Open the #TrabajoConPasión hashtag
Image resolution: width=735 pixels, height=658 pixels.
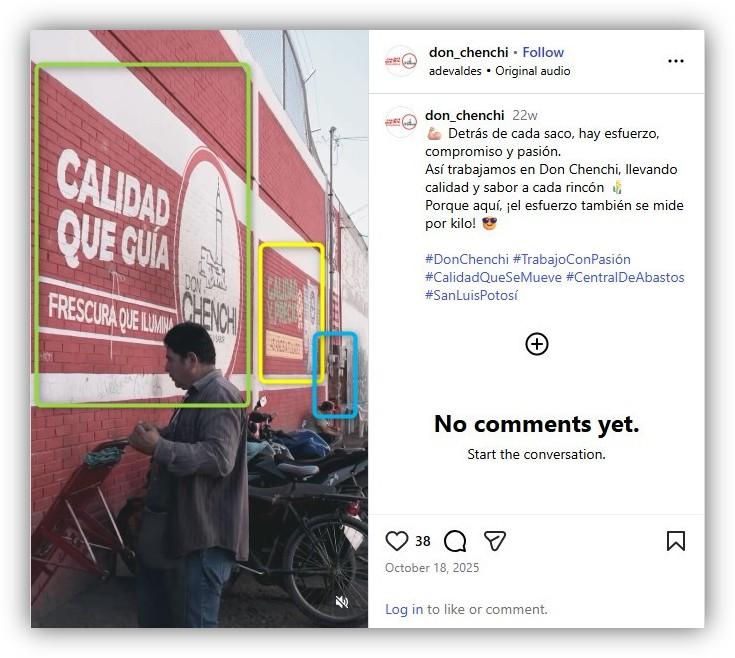click(x=571, y=259)
